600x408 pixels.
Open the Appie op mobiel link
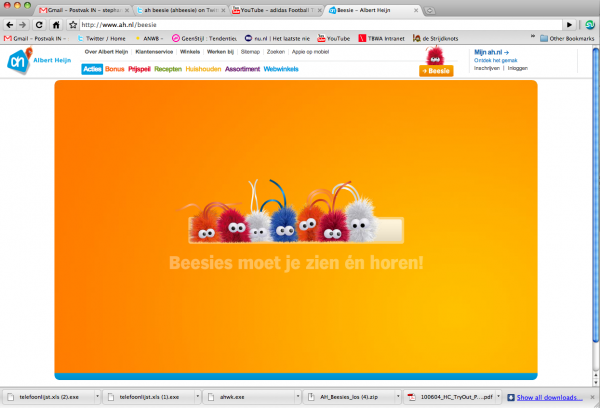tap(310, 52)
